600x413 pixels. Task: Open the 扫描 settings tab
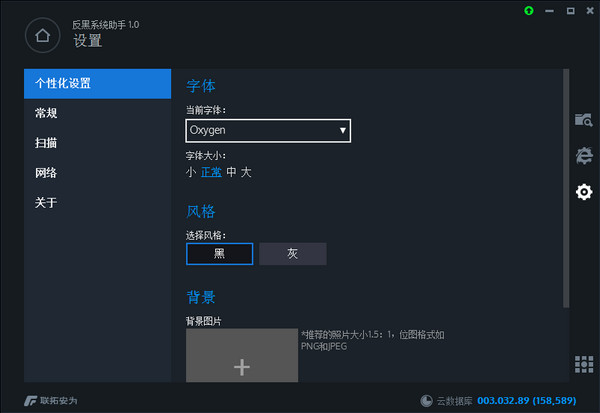coord(46,143)
